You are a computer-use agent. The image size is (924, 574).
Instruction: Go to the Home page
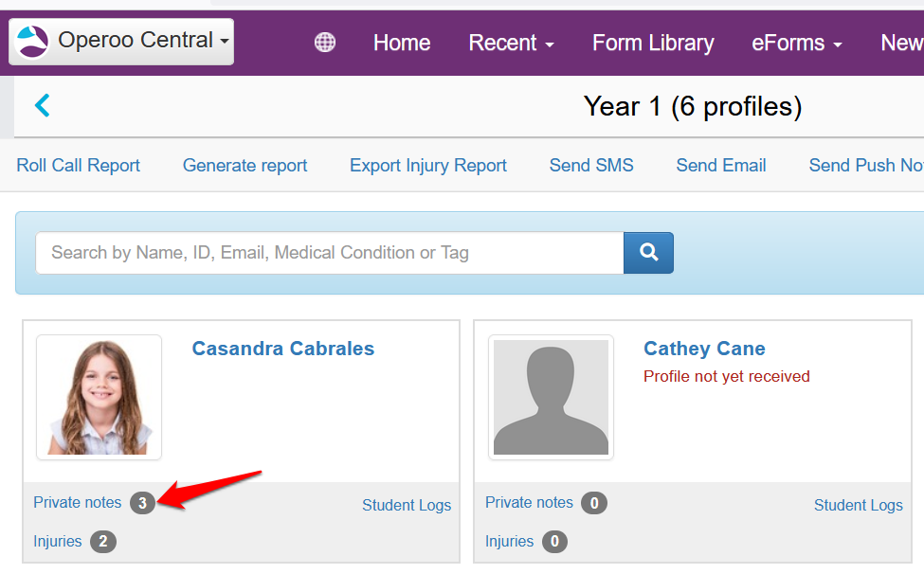tap(402, 43)
